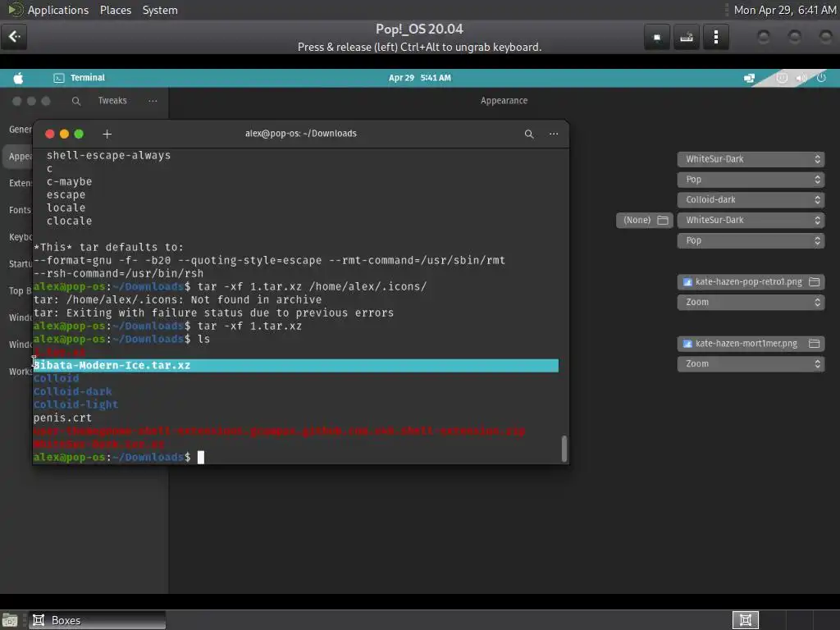
Task: Click the yellow minimize button on Terminal
Action: 64,134
